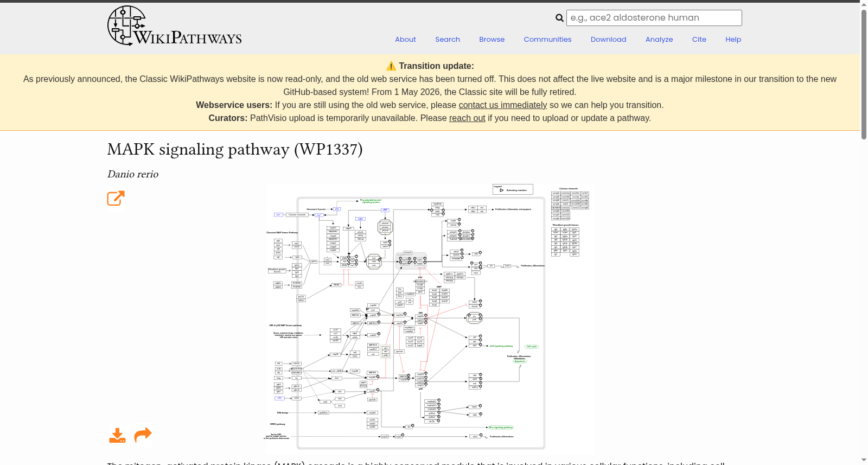Open the Help menu item
This screenshot has width=868, height=465.
pyautogui.click(x=733, y=40)
